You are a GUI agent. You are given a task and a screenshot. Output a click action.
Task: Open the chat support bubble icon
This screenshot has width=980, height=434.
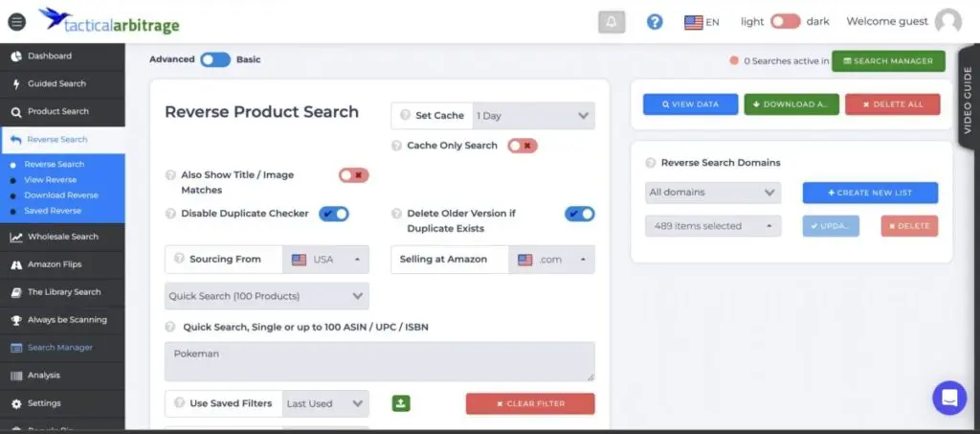tap(949, 398)
